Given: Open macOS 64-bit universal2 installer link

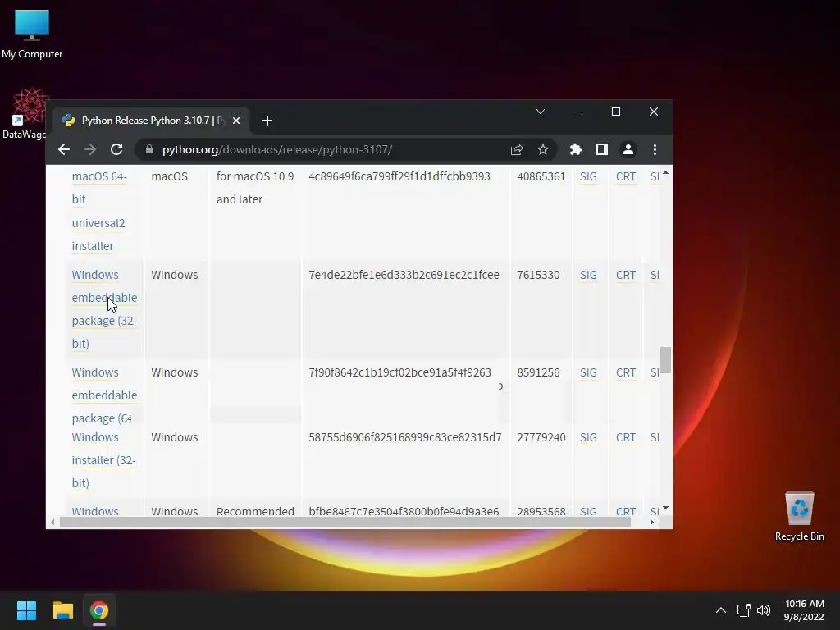Looking at the screenshot, I should click(x=99, y=211).
